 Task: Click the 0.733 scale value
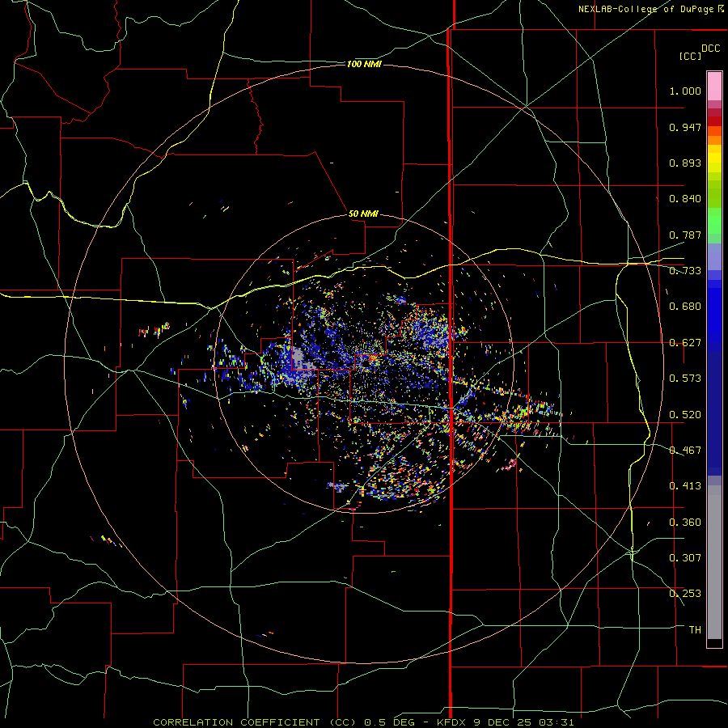685,271
